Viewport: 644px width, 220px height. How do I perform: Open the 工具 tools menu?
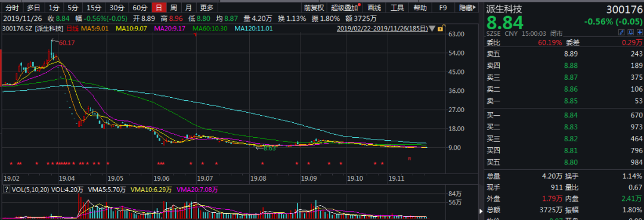click(x=397, y=7)
